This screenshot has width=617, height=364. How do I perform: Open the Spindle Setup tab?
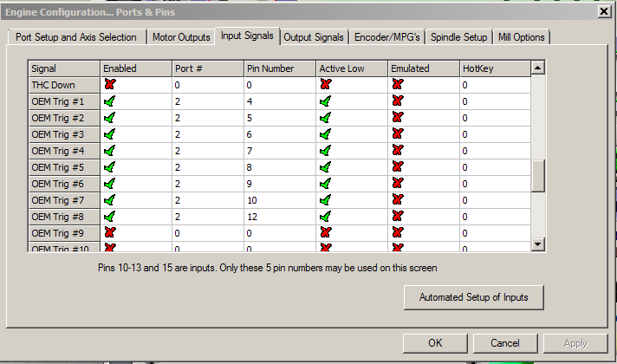point(458,37)
